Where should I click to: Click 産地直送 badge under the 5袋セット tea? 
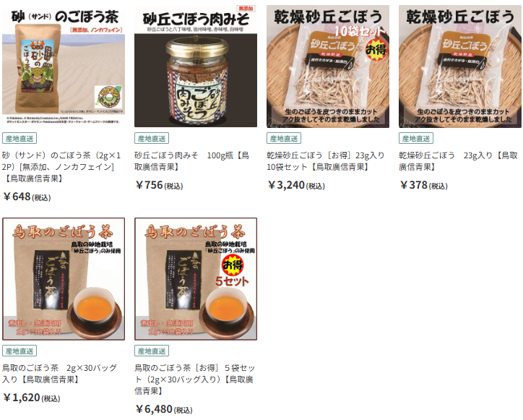tap(152, 351)
